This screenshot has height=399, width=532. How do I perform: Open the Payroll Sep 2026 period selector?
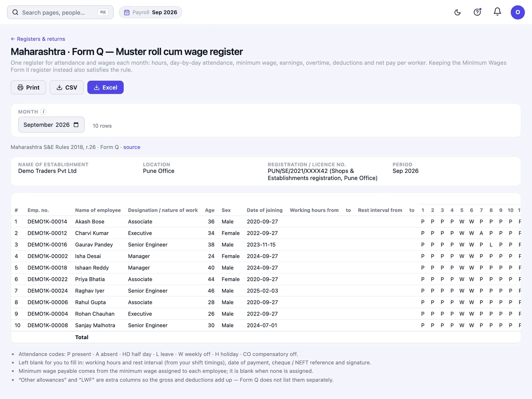coord(150,12)
